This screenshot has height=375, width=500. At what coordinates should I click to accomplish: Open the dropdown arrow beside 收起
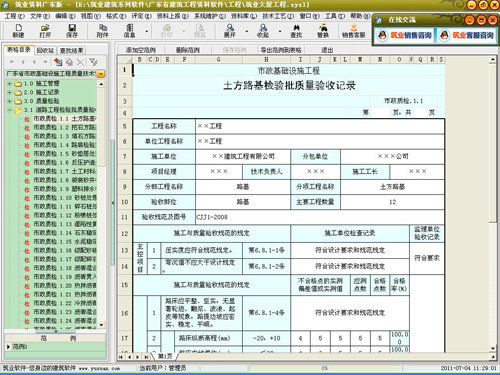click(280, 31)
